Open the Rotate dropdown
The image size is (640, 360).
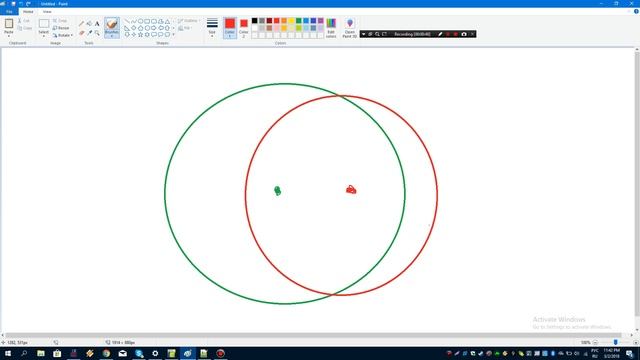63,36
